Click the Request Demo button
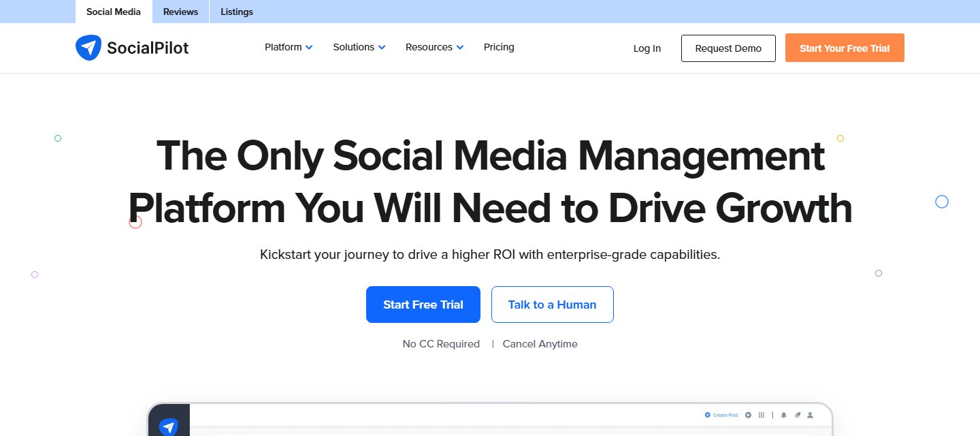The height and width of the screenshot is (436, 980). tap(728, 48)
